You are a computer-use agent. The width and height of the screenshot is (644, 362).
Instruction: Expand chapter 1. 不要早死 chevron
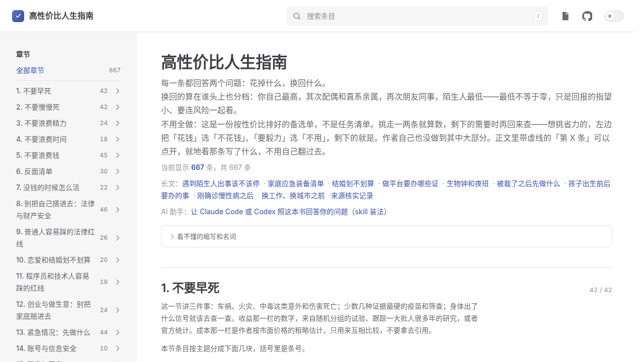coord(117,91)
